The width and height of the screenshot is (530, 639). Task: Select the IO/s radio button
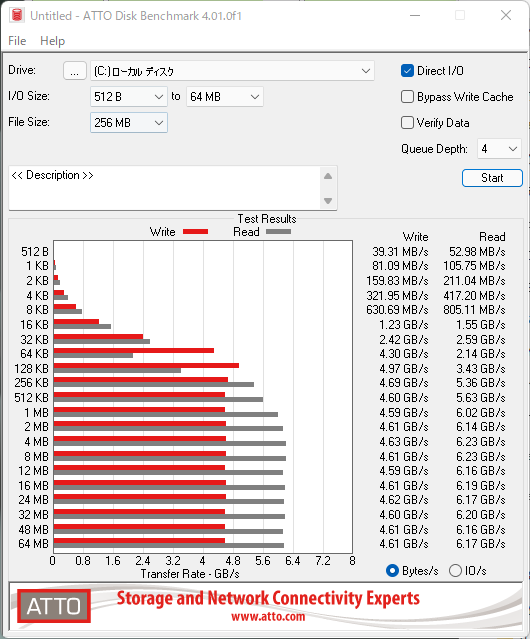point(455,571)
